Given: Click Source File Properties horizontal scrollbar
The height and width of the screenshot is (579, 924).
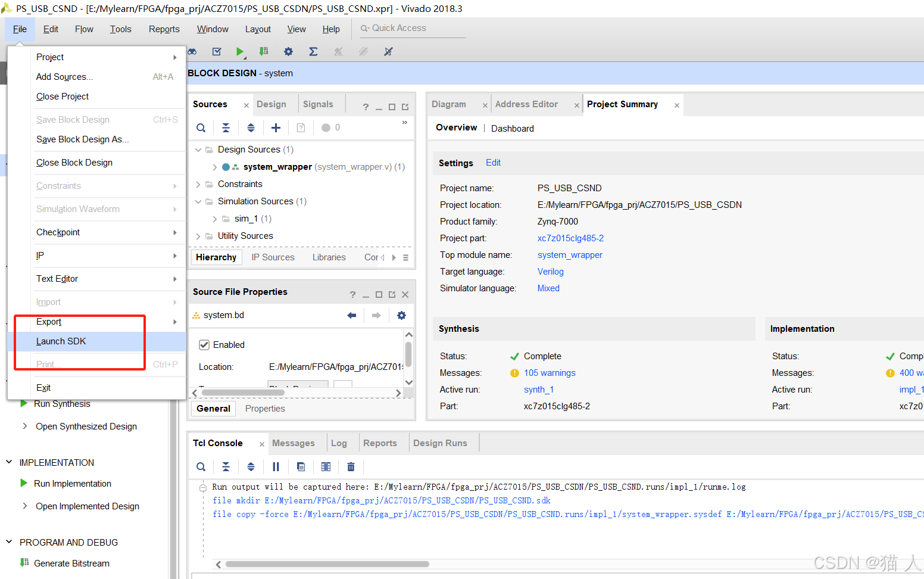Looking at the screenshot, I should pyautogui.click(x=242, y=393).
